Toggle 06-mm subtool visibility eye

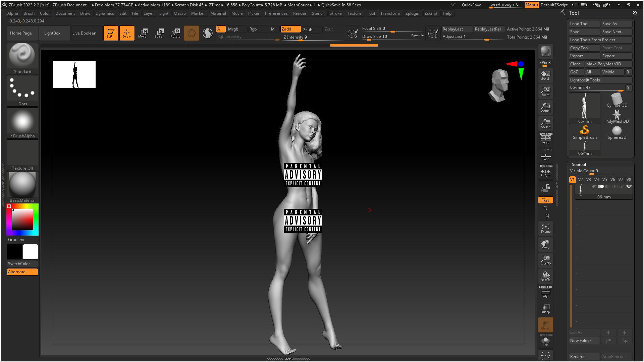pyautogui.click(x=629, y=186)
